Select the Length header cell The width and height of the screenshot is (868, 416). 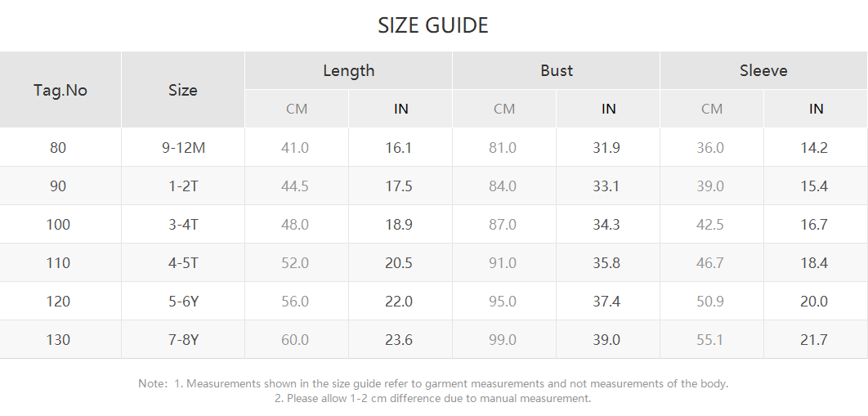(349, 71)
